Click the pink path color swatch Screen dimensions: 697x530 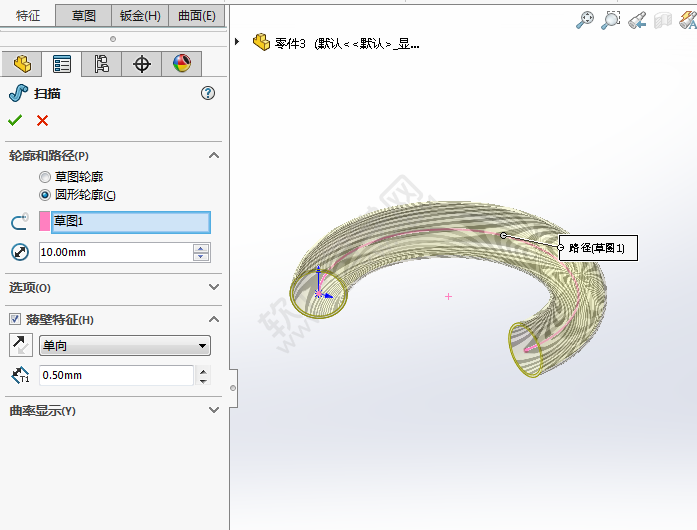pos(44,221)
